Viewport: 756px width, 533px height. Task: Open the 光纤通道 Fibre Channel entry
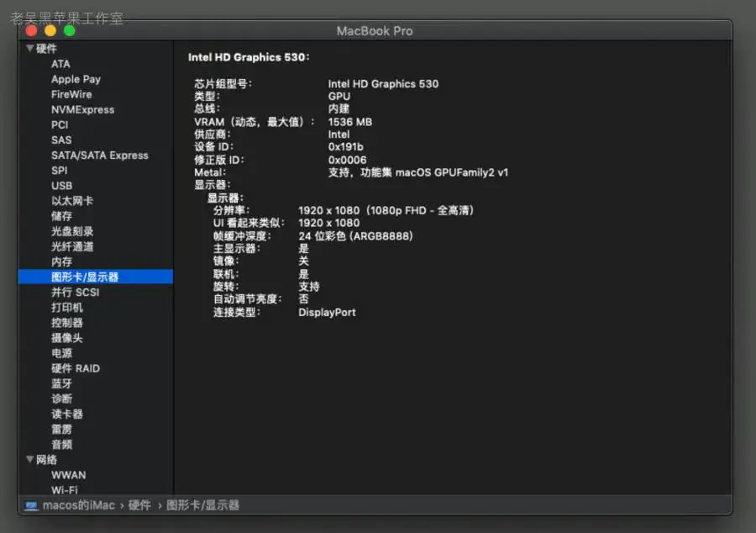click(x=72, y=246)
